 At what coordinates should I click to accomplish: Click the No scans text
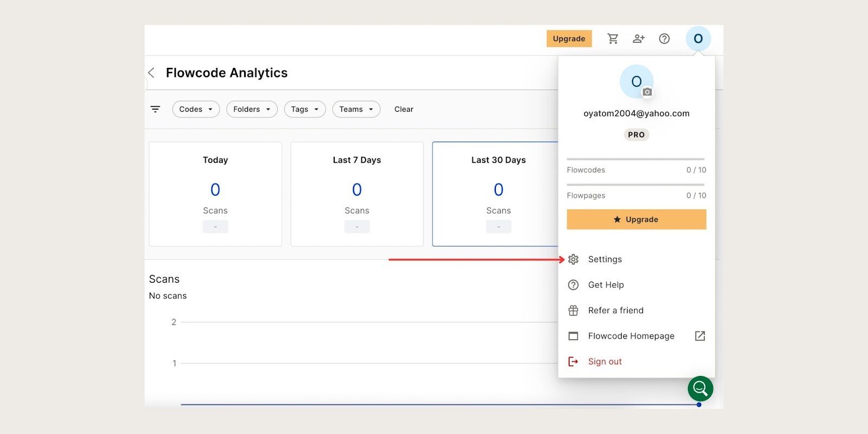[x=168, y=296]
